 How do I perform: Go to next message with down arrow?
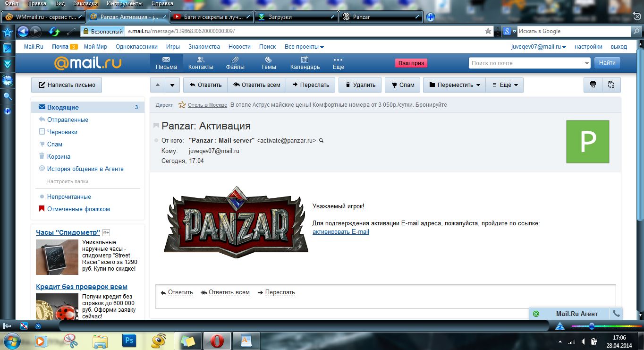(172, 85)
